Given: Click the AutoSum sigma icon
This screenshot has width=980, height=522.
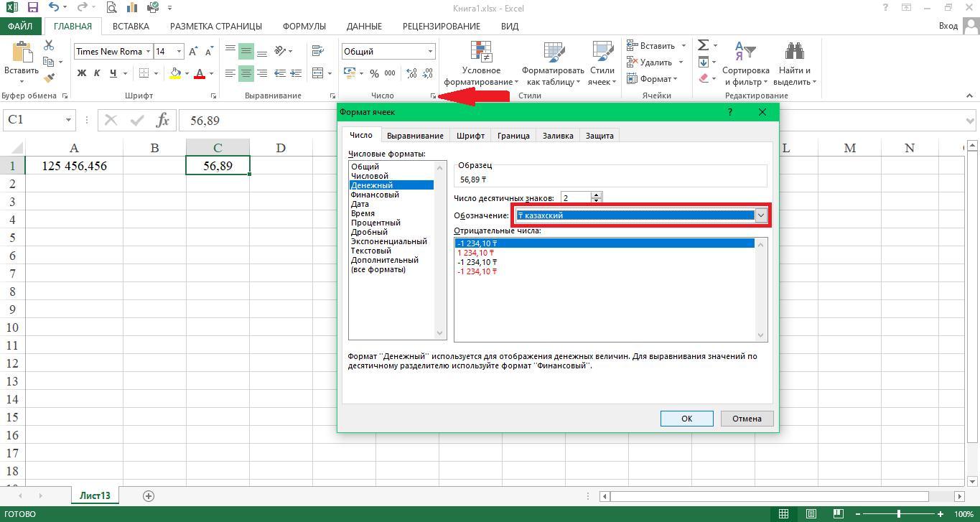Looking at the screenshot, I should pyautogui.click(x=703, y=45).
